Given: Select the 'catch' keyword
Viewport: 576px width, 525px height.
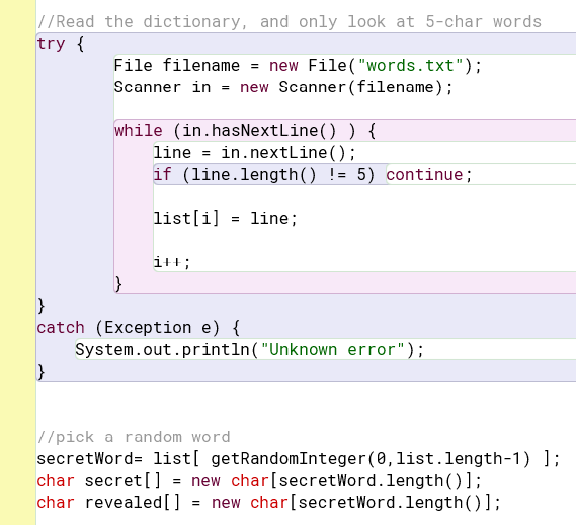Looking at the screenshot, I should click(x=61, y=328).
